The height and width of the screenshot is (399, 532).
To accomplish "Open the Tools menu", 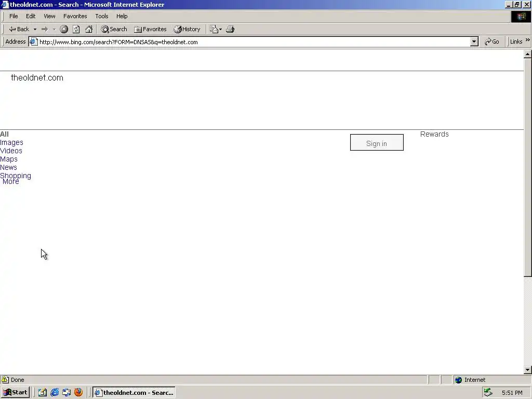I will 101,16.
